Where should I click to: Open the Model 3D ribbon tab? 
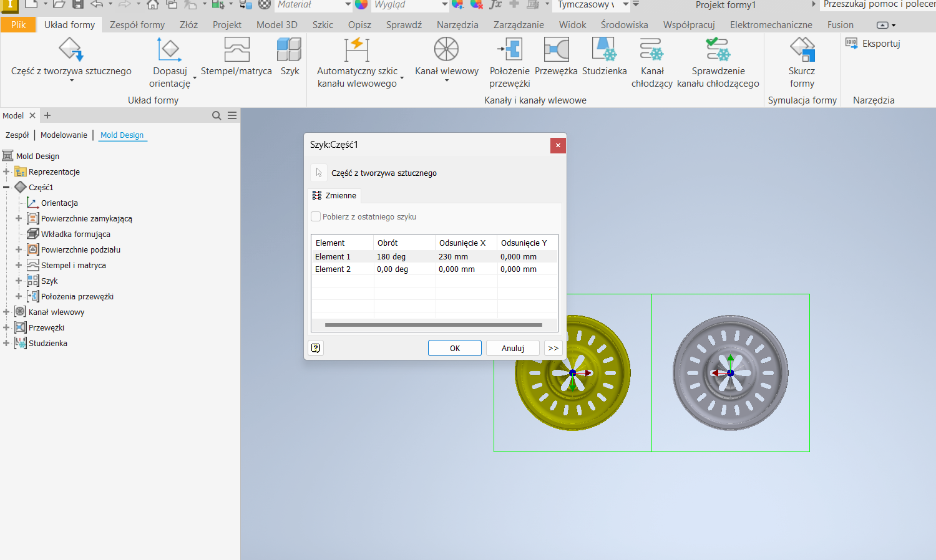tap(277, 25)
